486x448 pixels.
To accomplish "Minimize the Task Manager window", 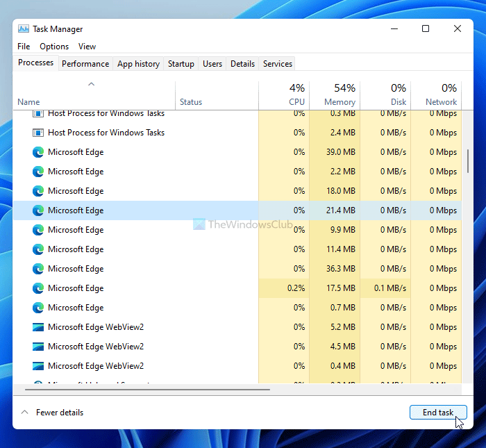I will [x=394, y=29].
